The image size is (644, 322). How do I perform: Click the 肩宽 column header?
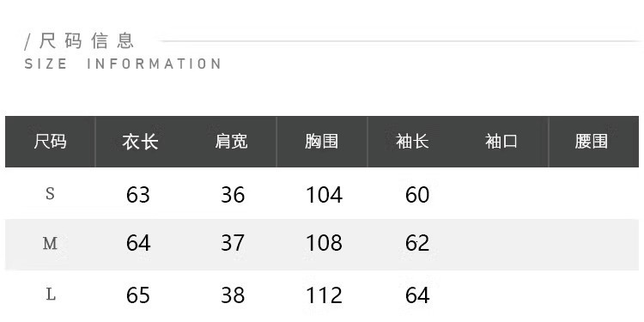point(231,142)
